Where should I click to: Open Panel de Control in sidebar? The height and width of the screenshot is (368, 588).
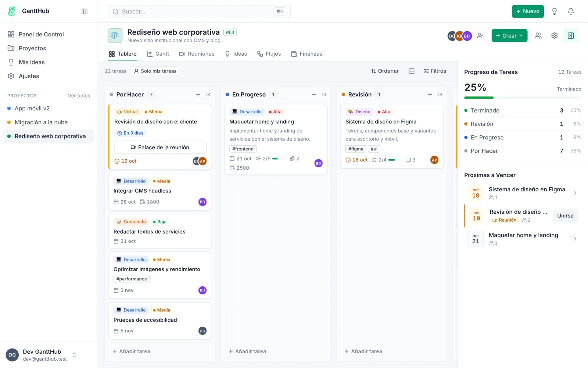click(49, 34)
